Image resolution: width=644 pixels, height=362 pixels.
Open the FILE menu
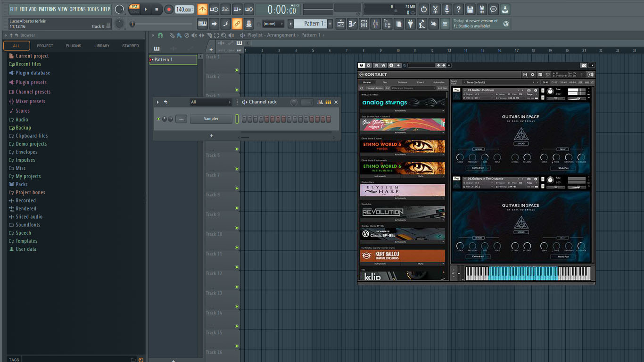pos(14,9)
